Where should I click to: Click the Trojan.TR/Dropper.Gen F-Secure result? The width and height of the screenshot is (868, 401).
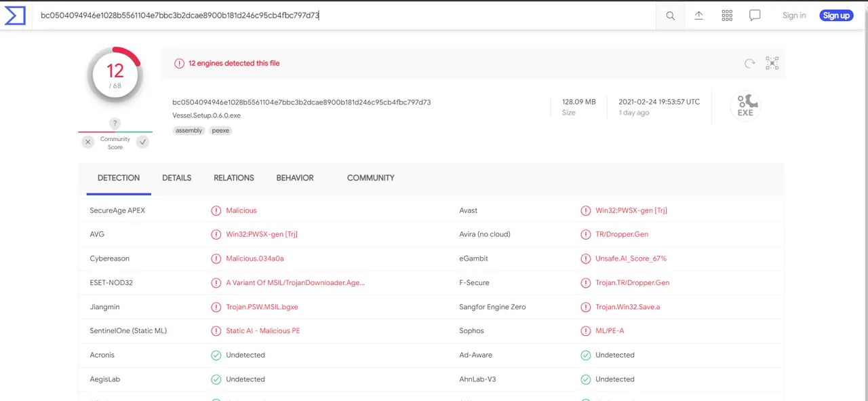(x=633, y=282)
